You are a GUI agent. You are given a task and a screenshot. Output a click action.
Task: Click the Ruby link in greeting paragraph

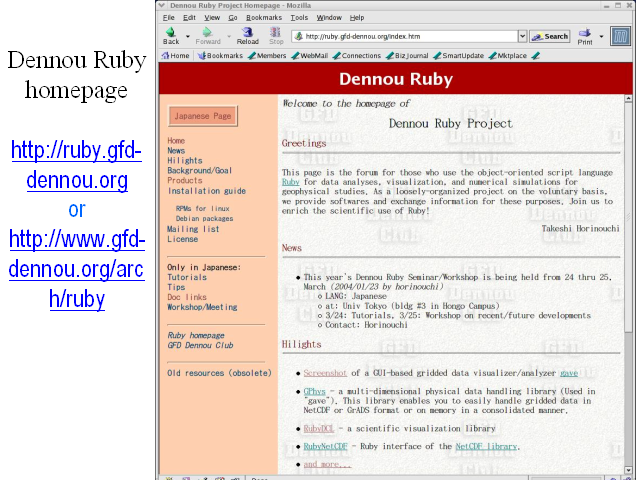tap(291, 182)
